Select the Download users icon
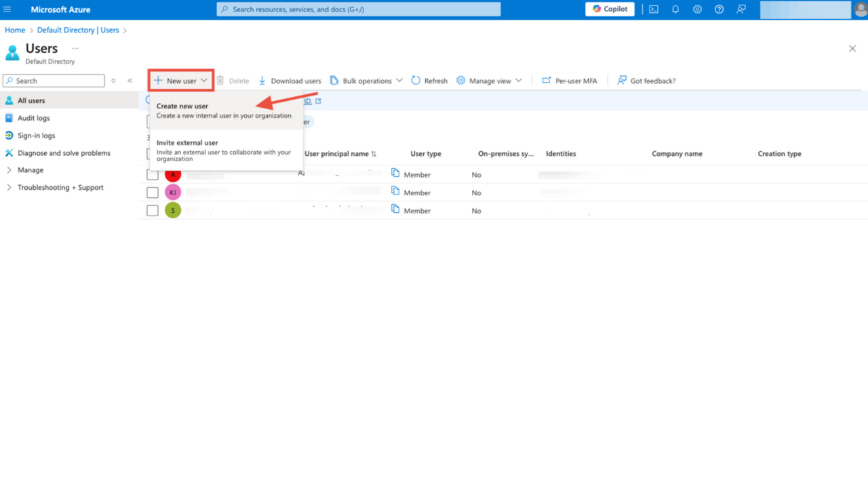This screenshot has width=868, height=486. (x=262, y=80)
